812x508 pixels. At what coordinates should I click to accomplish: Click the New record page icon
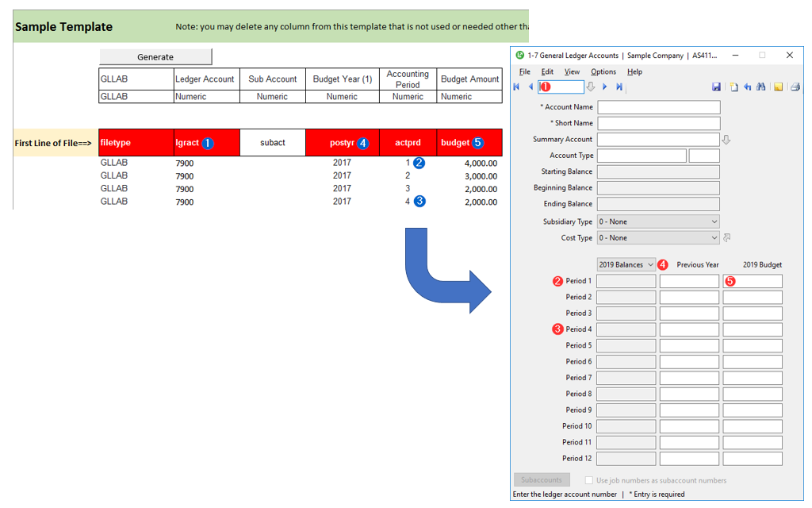[734, 87]
